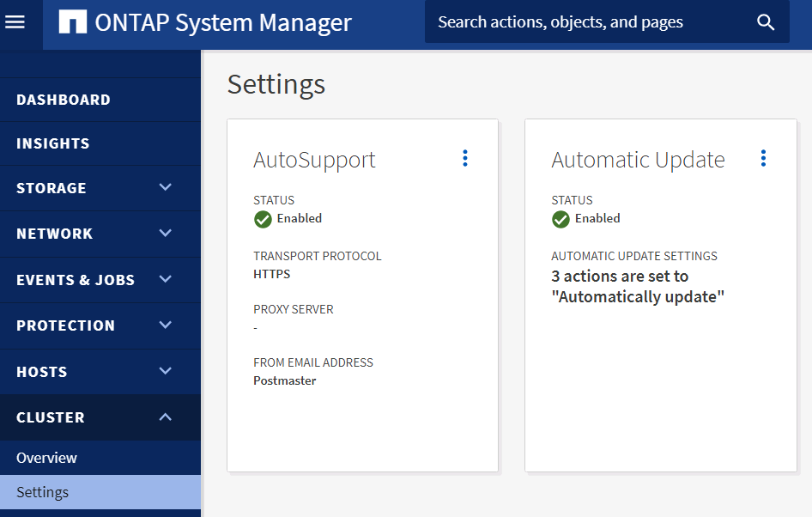Select Settings under Cluster
Screen dimensions: 812x517
[x=43, y=492]
